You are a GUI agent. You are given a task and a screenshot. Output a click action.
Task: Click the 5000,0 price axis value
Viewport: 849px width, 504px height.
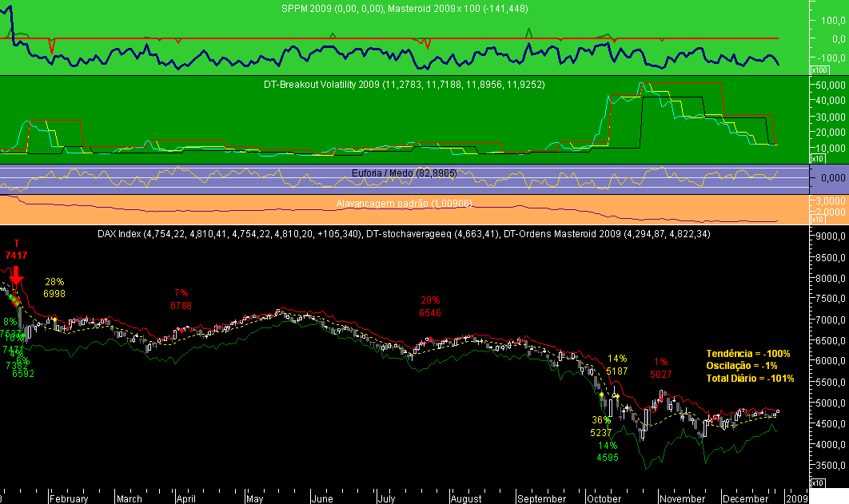coord(831,403)
